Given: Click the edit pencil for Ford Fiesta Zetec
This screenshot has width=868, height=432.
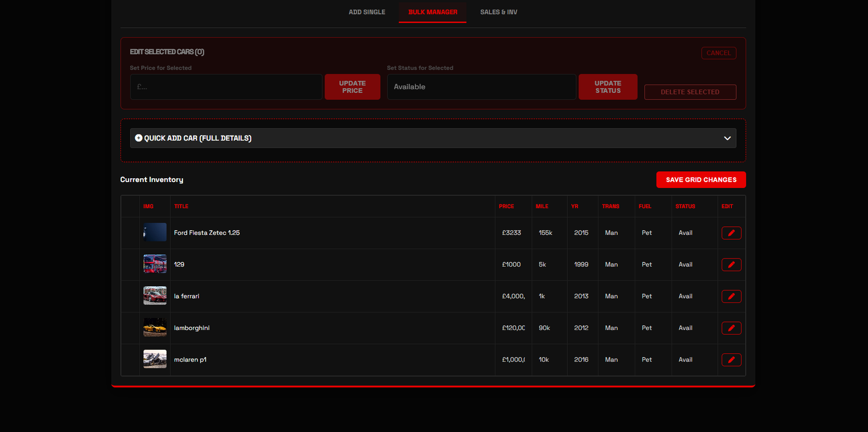Looking at the screenshot, I should 731,233.
